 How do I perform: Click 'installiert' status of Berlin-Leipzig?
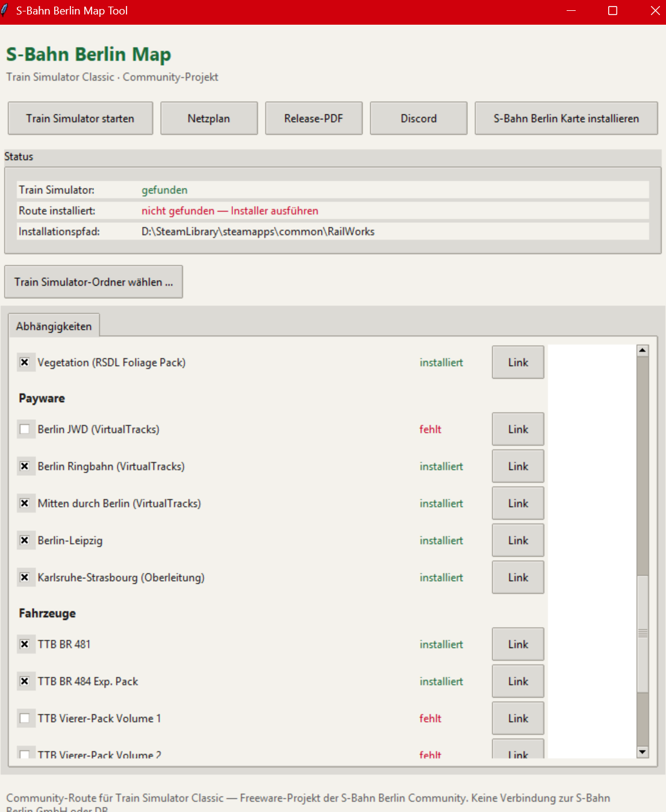441,540
